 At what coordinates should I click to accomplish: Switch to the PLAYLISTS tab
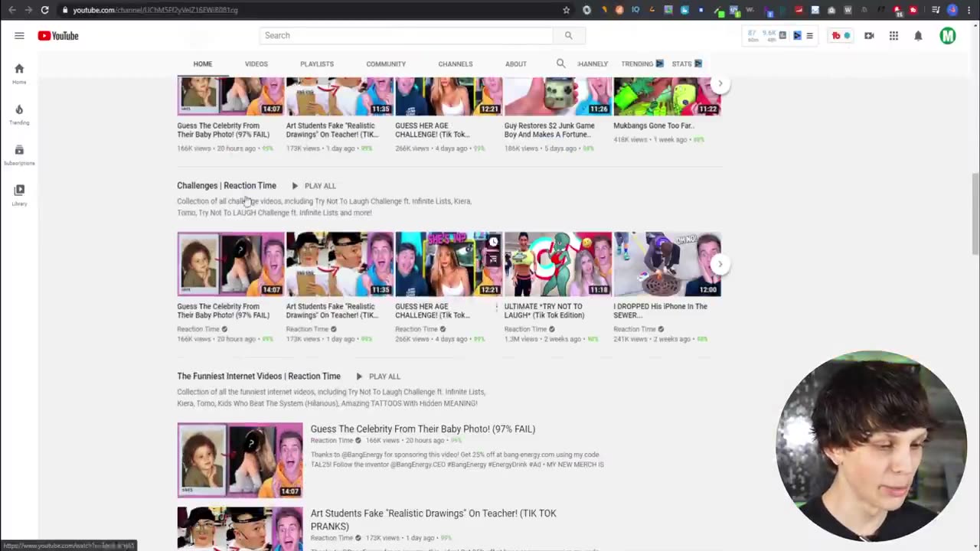click(317, 64)
